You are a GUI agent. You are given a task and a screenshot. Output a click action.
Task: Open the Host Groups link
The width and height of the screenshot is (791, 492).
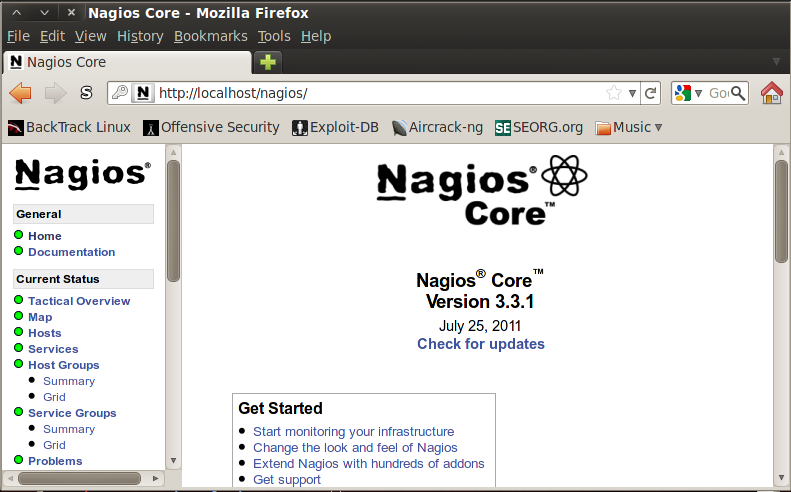64,365
